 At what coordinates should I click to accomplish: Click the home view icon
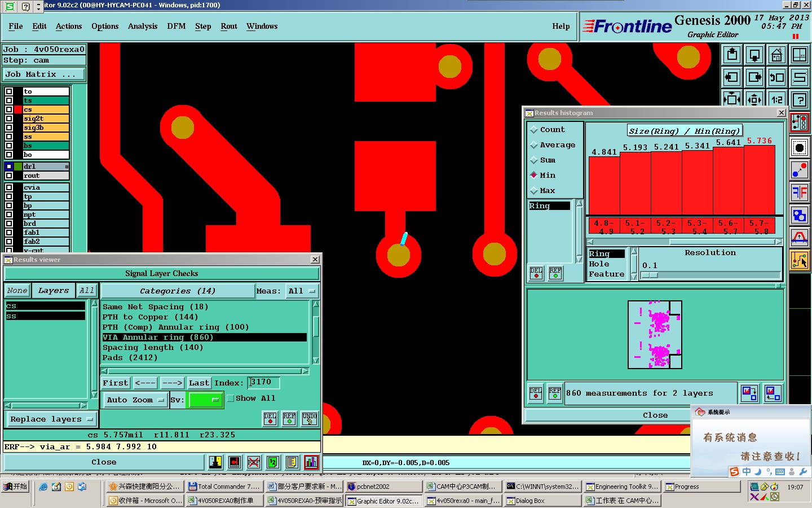(777, 55)
